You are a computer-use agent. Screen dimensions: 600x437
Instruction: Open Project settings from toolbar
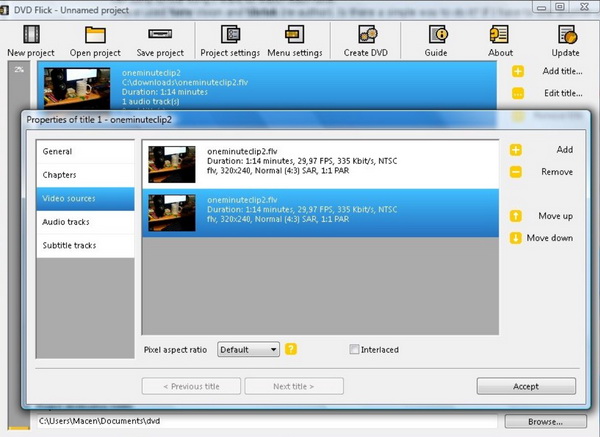(x=229, y=34)
